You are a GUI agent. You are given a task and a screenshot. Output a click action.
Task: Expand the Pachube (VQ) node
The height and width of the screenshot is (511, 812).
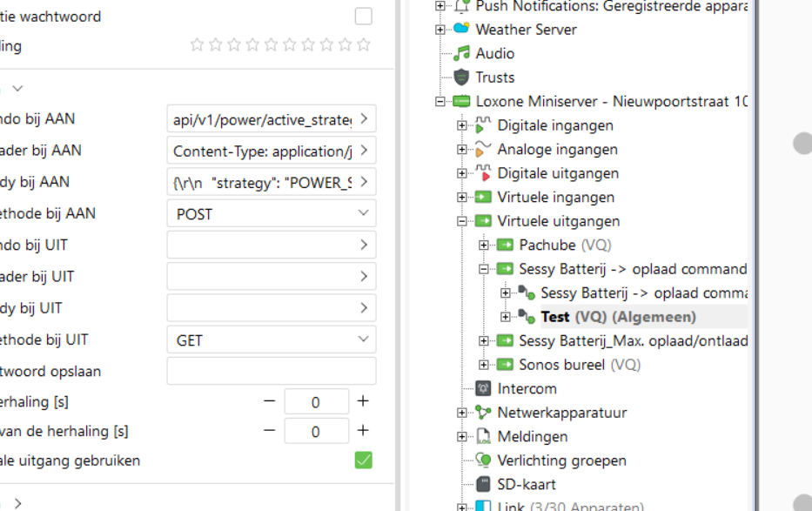point(484,245)
